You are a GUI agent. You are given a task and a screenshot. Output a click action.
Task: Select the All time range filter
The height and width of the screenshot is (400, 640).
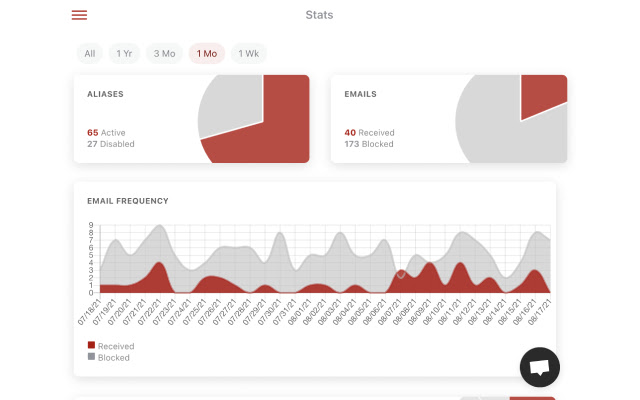(90, 53)
